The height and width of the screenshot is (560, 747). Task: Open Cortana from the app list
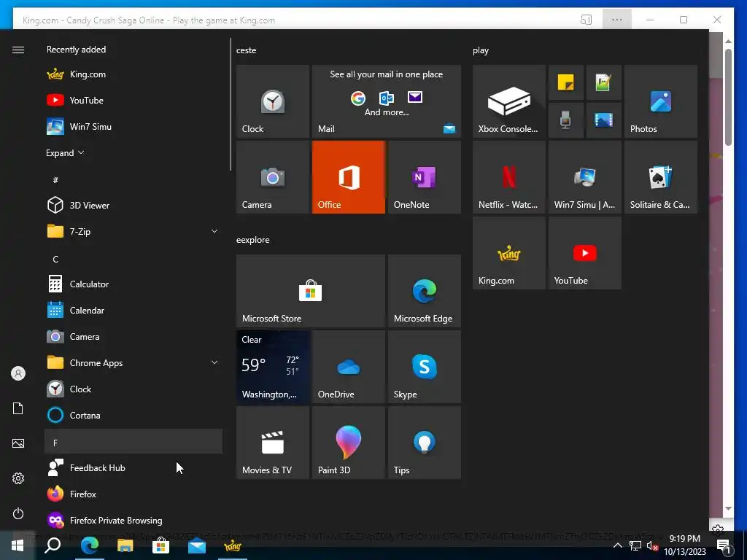coord(133,415)
